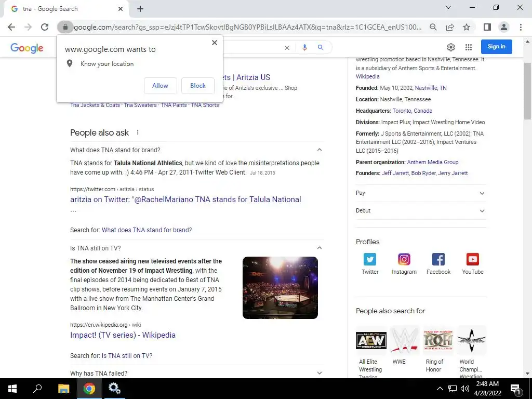Open taskbar search
This screenshot has height=399, width=532.
pos(37,389)
